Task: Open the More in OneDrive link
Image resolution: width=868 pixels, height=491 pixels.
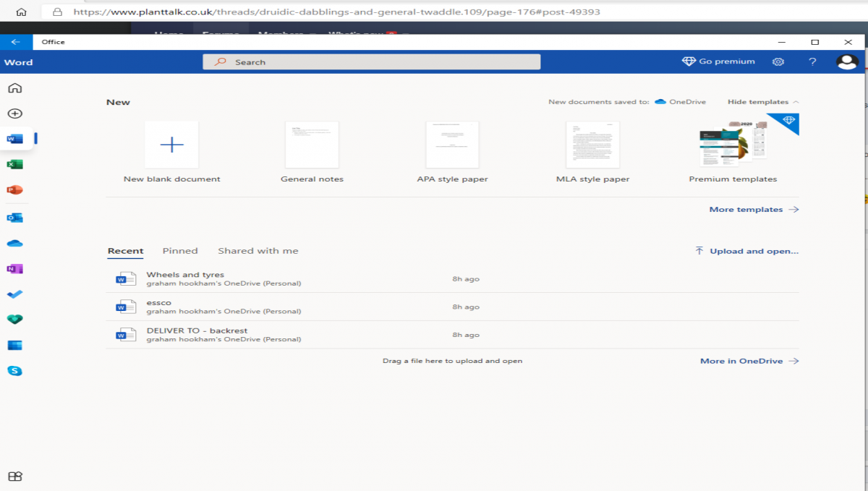Action: pos(749,361)
